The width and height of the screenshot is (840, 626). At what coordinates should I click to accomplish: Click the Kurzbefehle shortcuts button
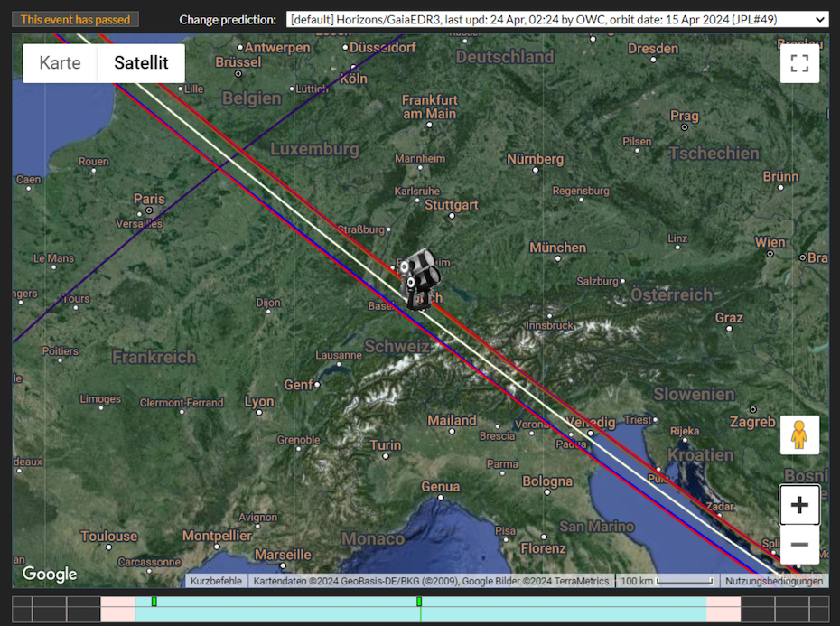(x=216, y=581)
